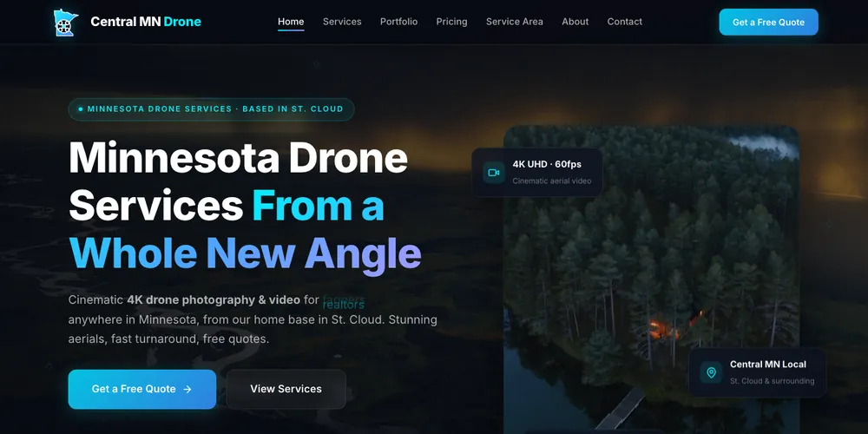Open the About nav link
Viewport: 868px width, 434px height.
point(575,22)
